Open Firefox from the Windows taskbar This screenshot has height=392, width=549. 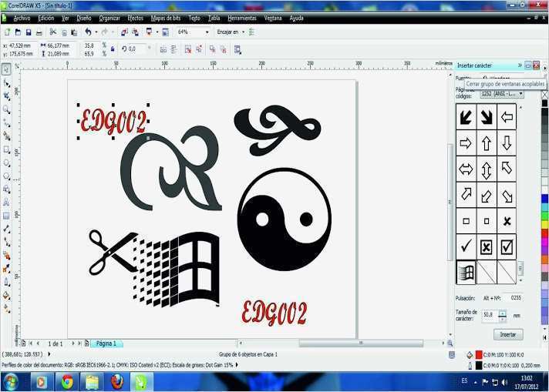point(116,381)
